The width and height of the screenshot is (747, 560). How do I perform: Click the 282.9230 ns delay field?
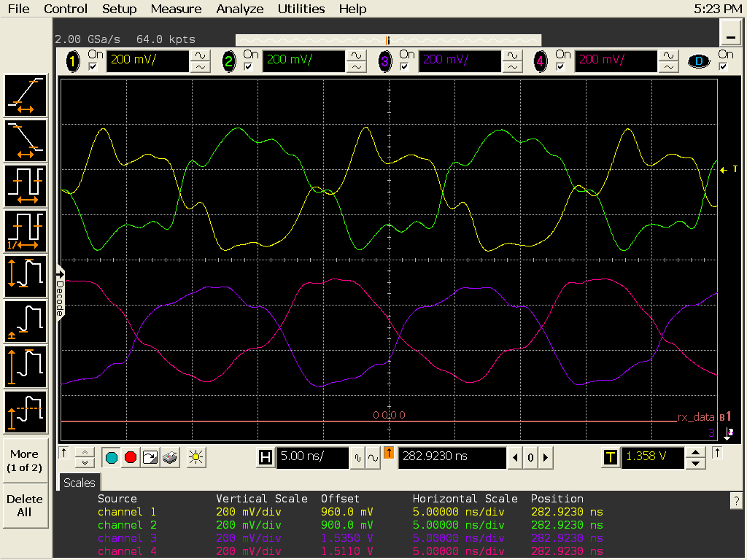(452, 458)
